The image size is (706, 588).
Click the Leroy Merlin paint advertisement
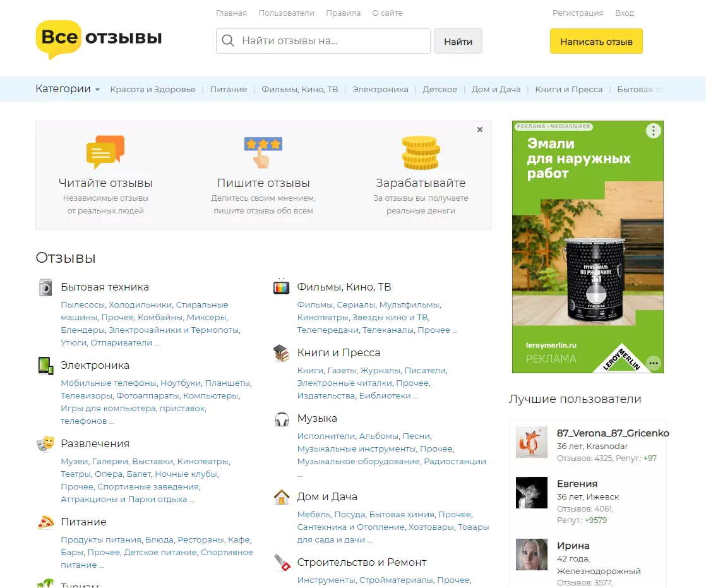coord(587,247)
